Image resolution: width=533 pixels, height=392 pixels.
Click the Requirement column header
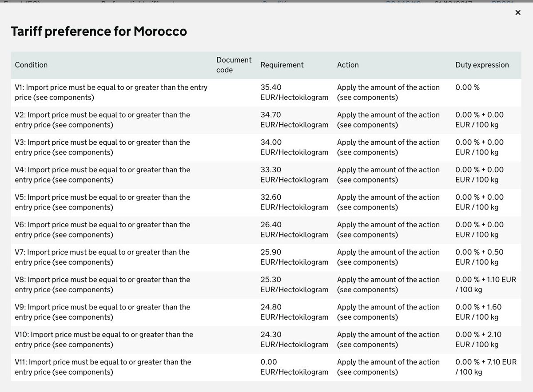[282, 65]
